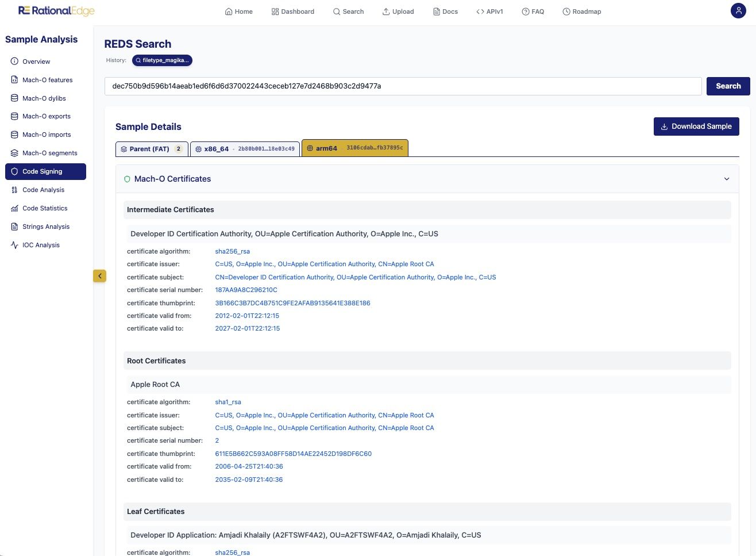This screenshot has width=756, height=556.
Task: Click the intermediate certificate thumbprint value
Action: click(x=292, y=303)
